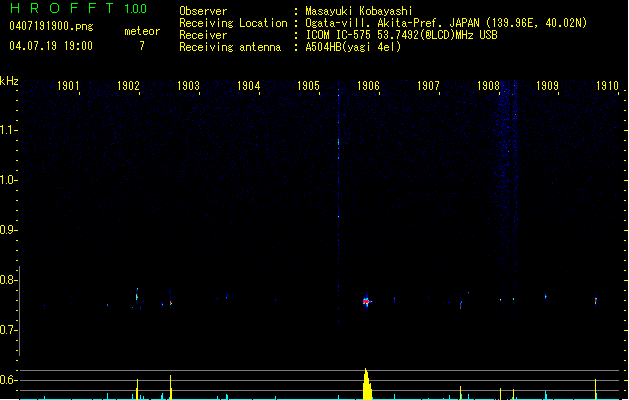629x400 pixels.
Task: Click the 1.0 kHz frequency axis label
Action: tap(8, 180)
